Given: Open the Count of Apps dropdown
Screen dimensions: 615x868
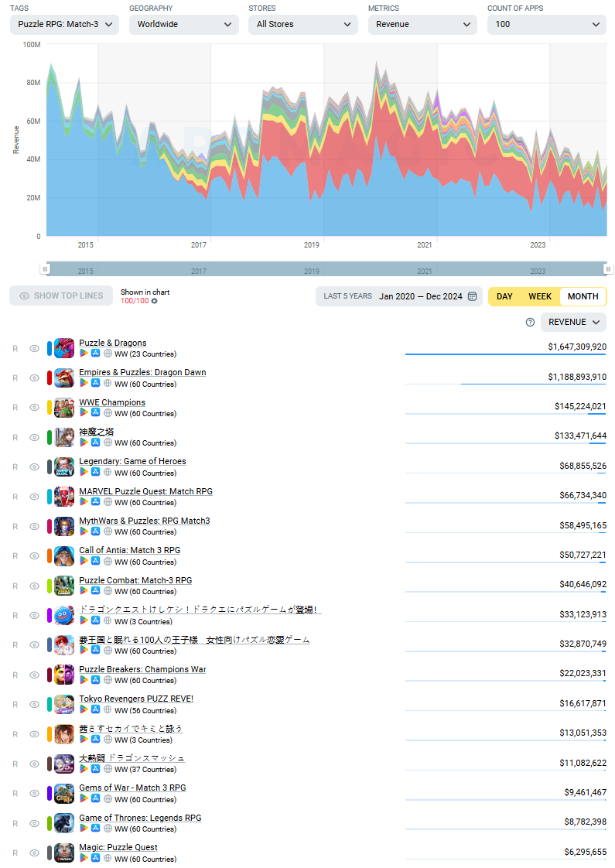Looking at the screenshot, I should pyautogui.click(x=546, y=24).
